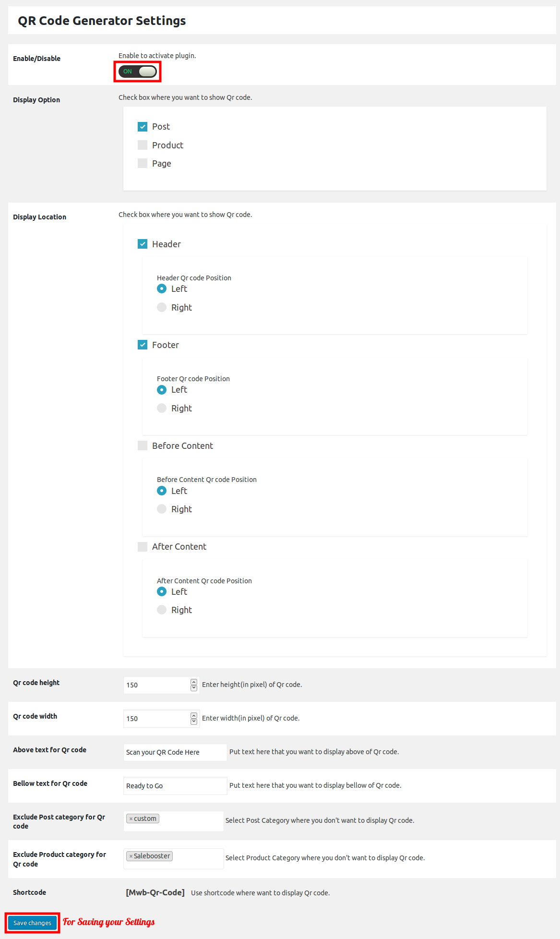Screen dimensions: 560x939
Task: Increase Qr code height with up arrow
Action: coord(194,682)
